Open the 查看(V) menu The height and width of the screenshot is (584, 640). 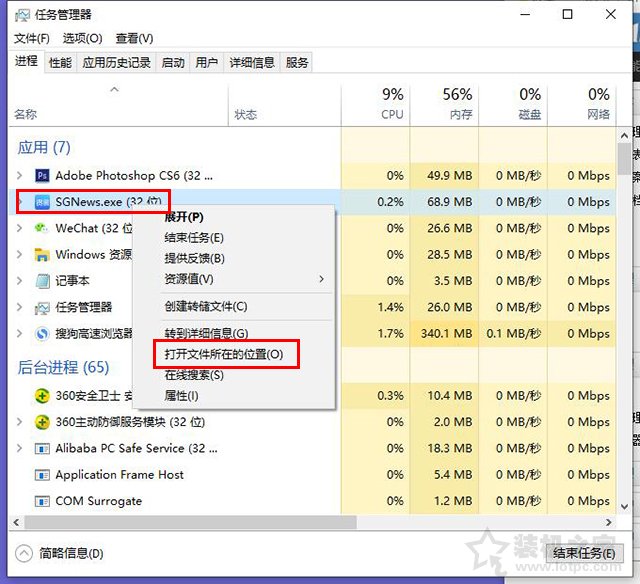tap(134, 38)
